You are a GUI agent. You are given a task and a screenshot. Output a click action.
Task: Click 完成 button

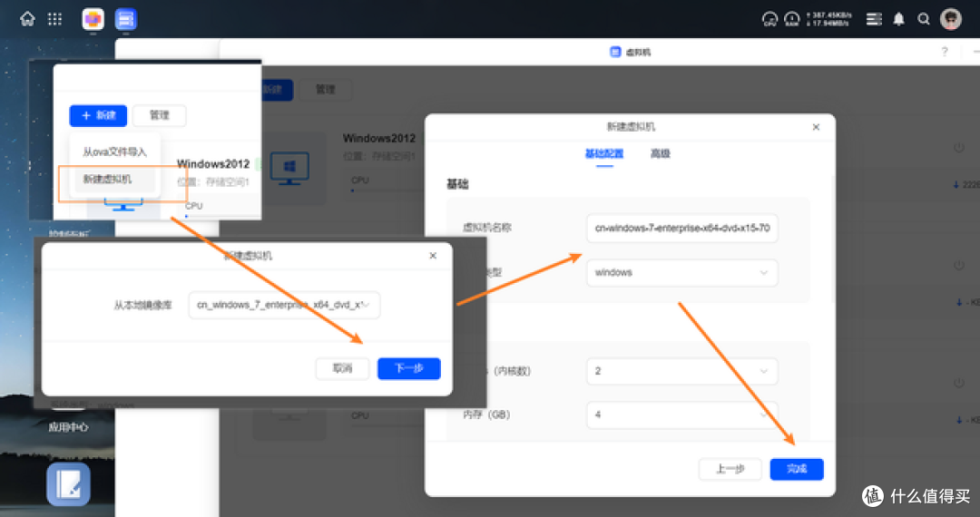(x=797, y=469)
